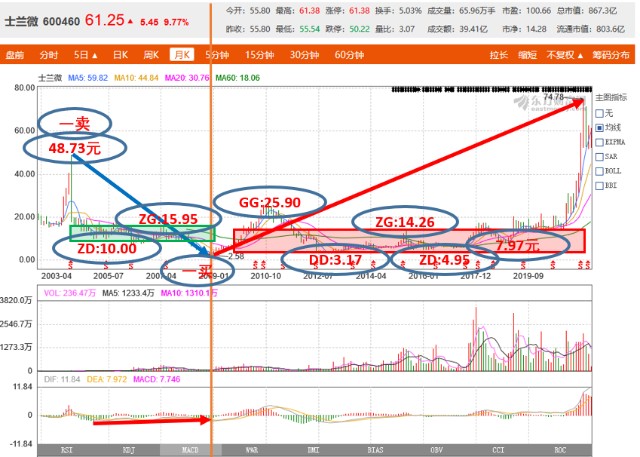Screen dimensions: 640x457
Task: Click the 74.78 high price marker
Action: click(x=553, y=97)
